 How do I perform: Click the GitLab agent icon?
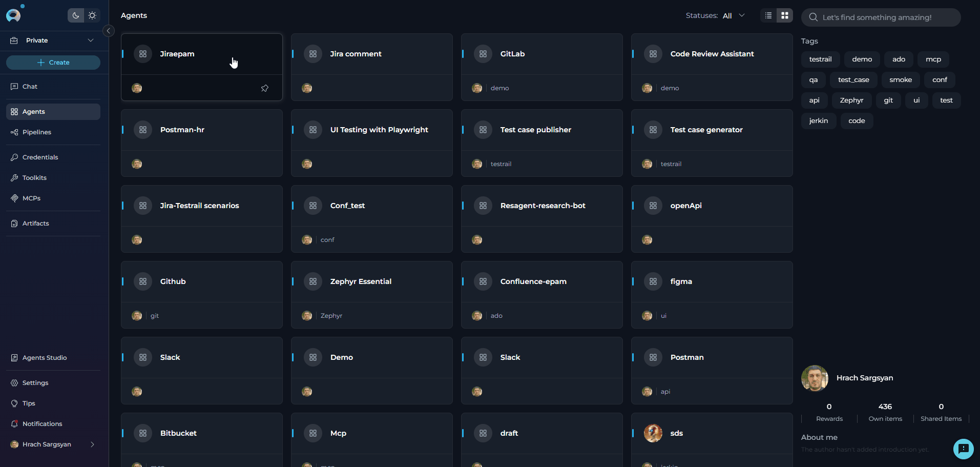[483, 54]
